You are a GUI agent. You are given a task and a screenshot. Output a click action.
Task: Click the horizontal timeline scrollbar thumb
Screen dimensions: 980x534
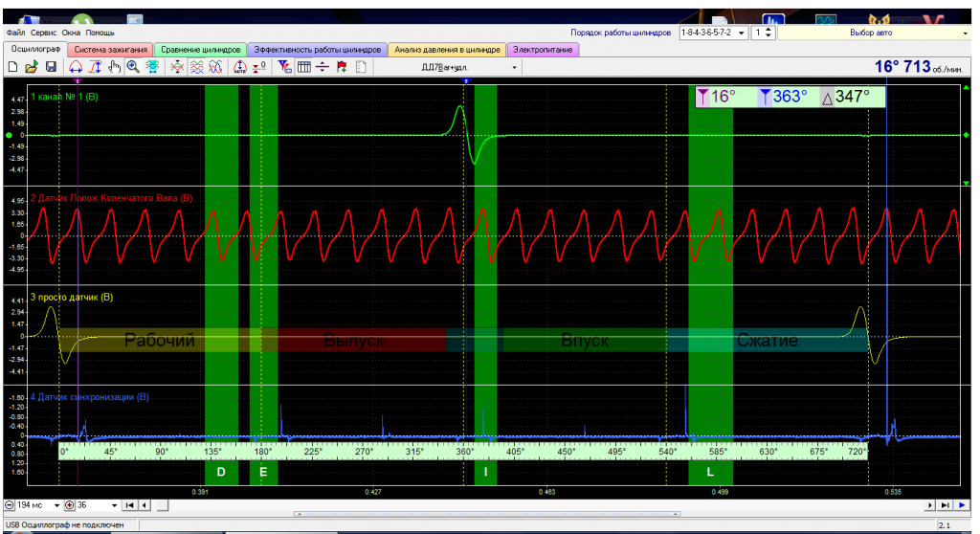click(x=162, y=505)
